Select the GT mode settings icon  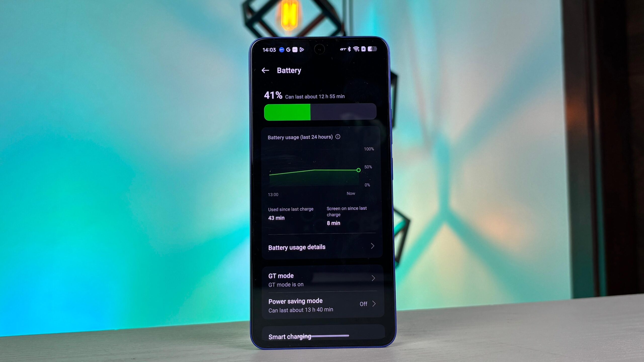point(373,279)
